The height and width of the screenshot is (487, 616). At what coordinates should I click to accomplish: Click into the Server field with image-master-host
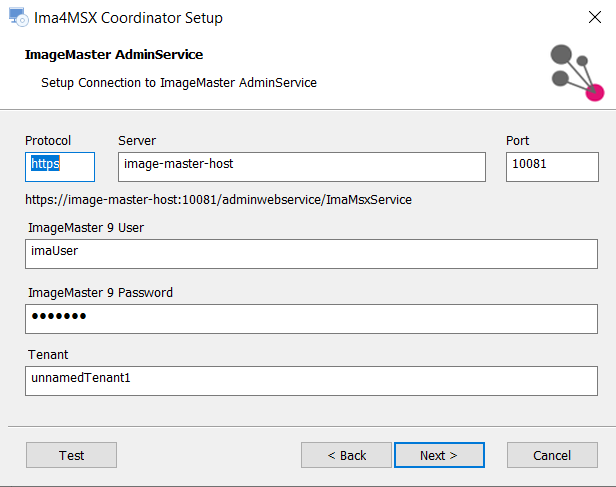302,167
